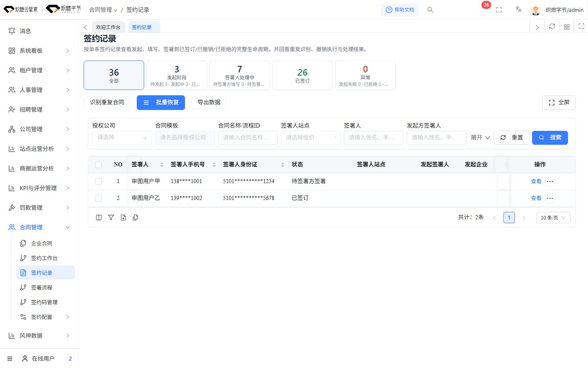
Task: Expand more filters with 展开
Action: coord(480,138)
